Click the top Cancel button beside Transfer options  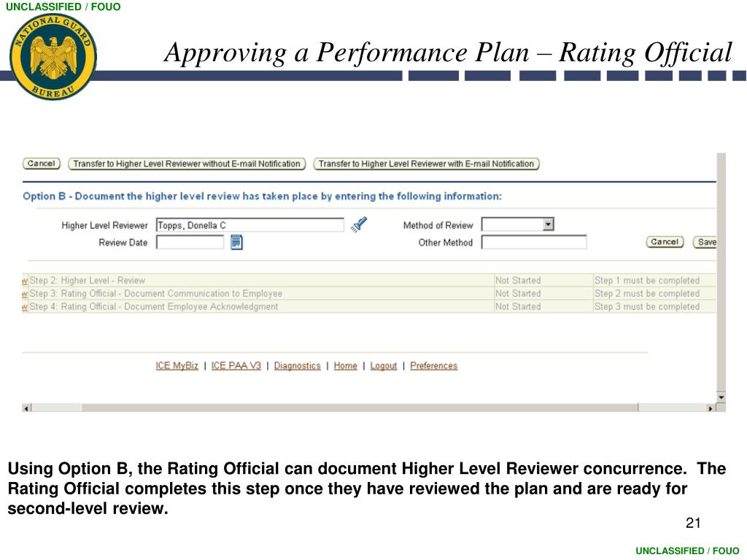42,163
